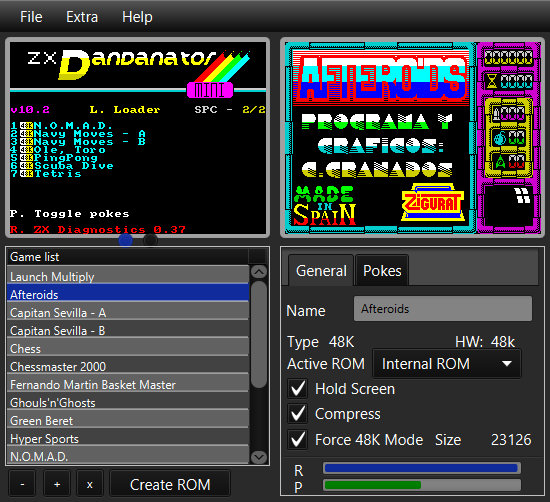
Task: Switch to the General tab
Action: pos(321,270)
